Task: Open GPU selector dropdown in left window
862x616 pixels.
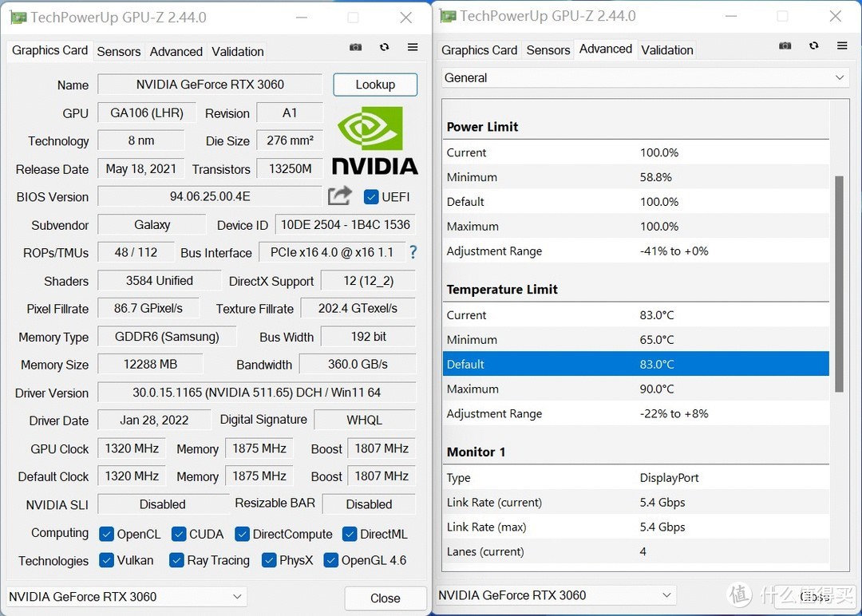Action: point(126,597)
